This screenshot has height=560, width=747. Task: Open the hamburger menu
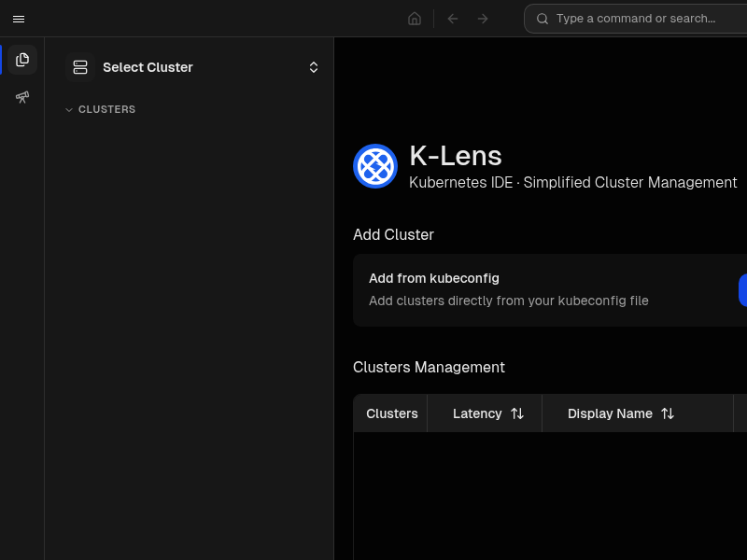pos(19,19)
